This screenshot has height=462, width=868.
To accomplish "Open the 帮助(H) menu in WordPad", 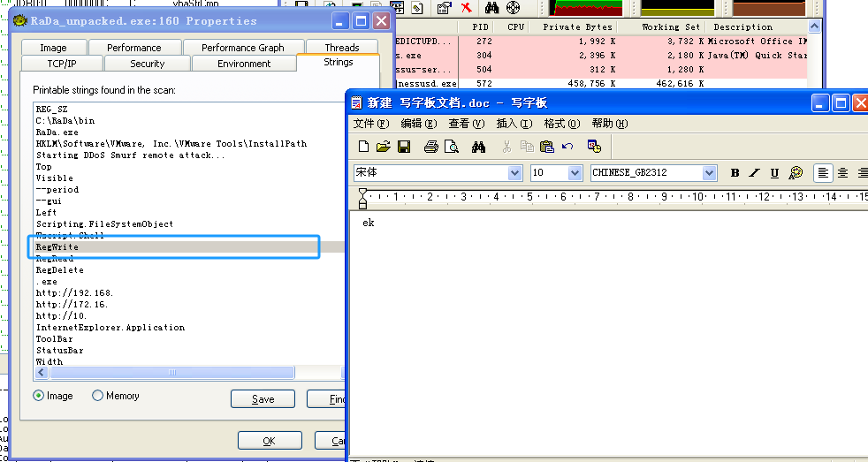I will tap(609, 124).
